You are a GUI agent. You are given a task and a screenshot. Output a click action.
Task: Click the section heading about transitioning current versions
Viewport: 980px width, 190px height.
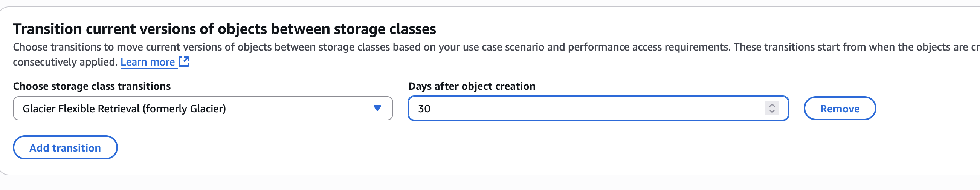point(224,29)
